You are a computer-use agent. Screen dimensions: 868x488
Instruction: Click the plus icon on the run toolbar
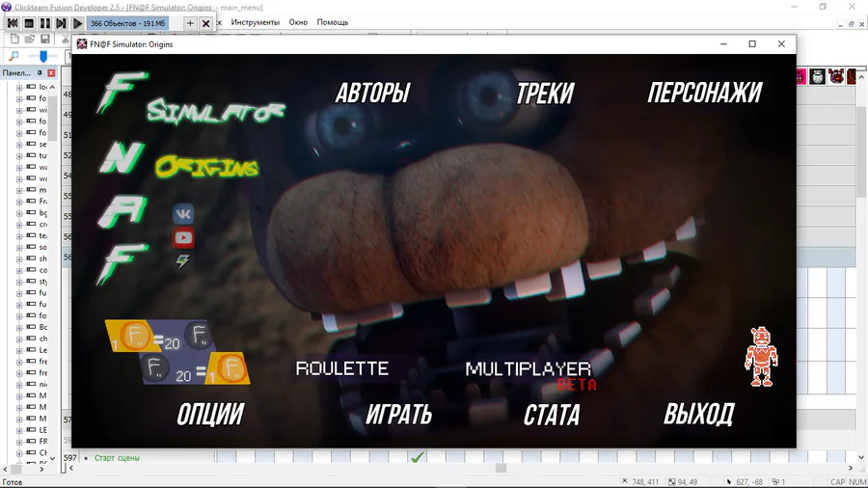pos(190,23)
